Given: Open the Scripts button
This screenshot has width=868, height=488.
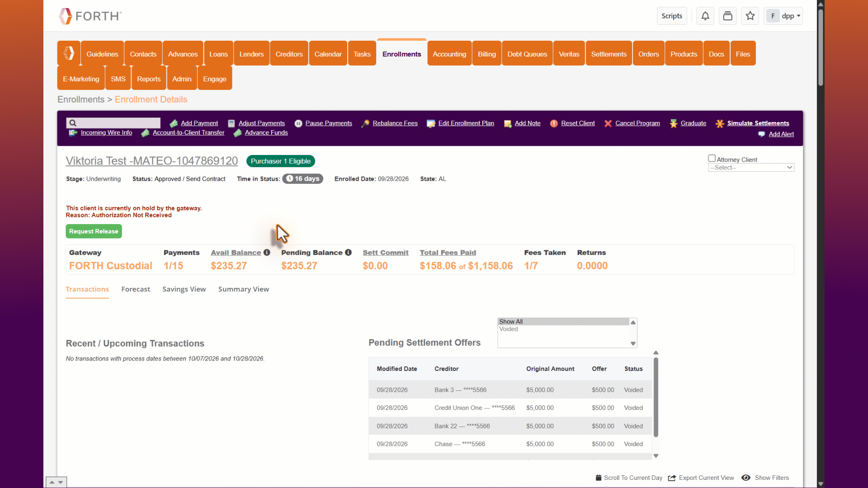Looking at the screenshot, I should click(672, 16).
